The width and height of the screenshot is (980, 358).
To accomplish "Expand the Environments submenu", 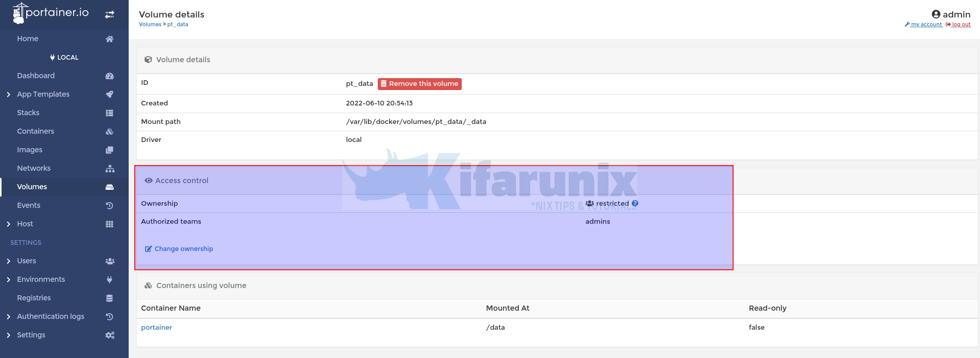I will pyautogui.click(x=8, y=280).
